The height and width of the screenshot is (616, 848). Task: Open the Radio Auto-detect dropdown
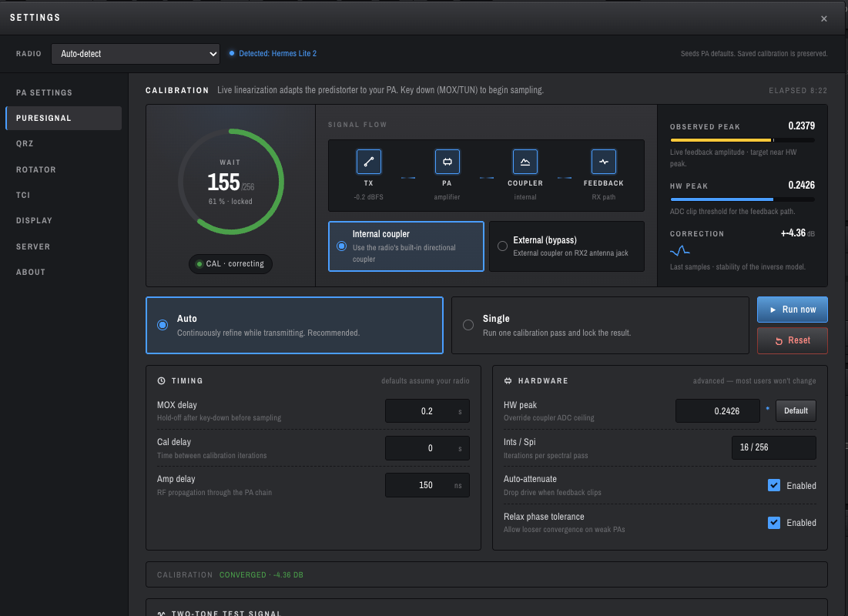[x=136, y=54]
